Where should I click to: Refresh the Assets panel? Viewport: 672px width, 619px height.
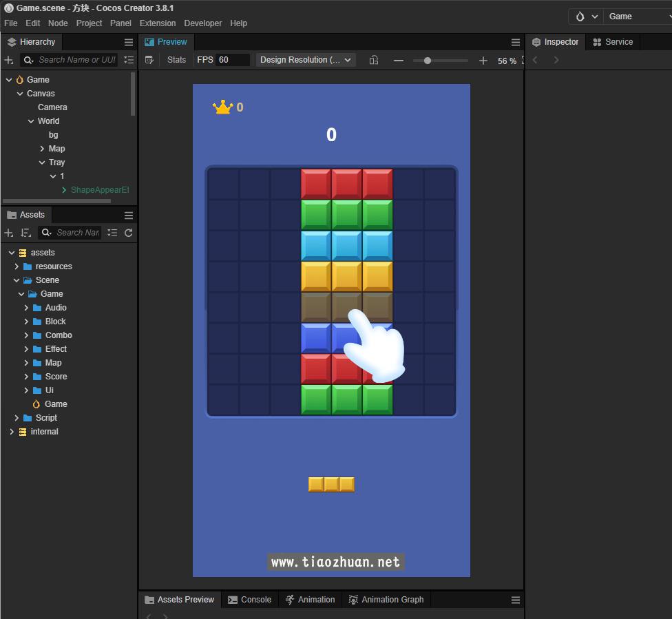[128, 233]
